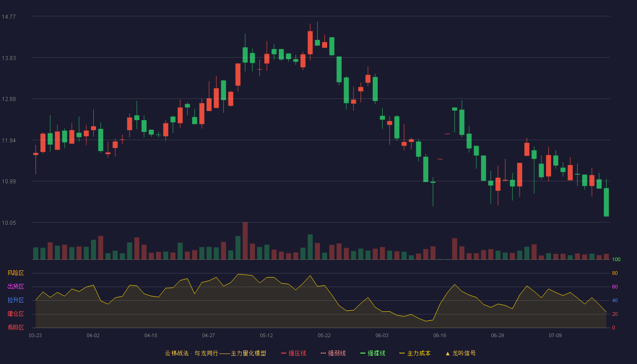Click the 12.88 price axis label
This screenshot has width=637, height=364.
[x=9, y=99]
